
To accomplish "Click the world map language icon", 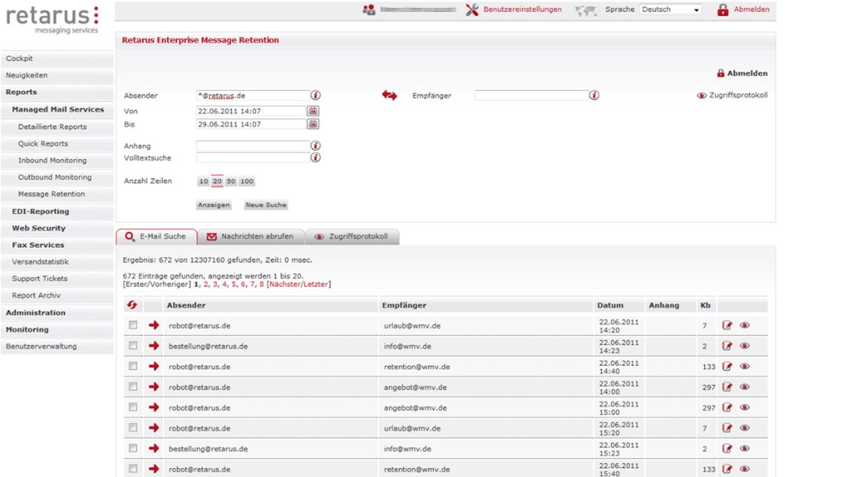I will [x=585, y=10].
